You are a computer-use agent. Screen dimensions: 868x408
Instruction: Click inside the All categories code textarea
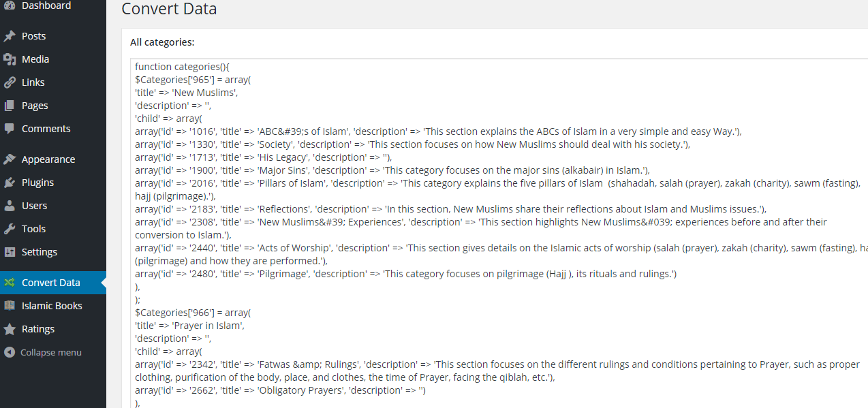[499, 233]
